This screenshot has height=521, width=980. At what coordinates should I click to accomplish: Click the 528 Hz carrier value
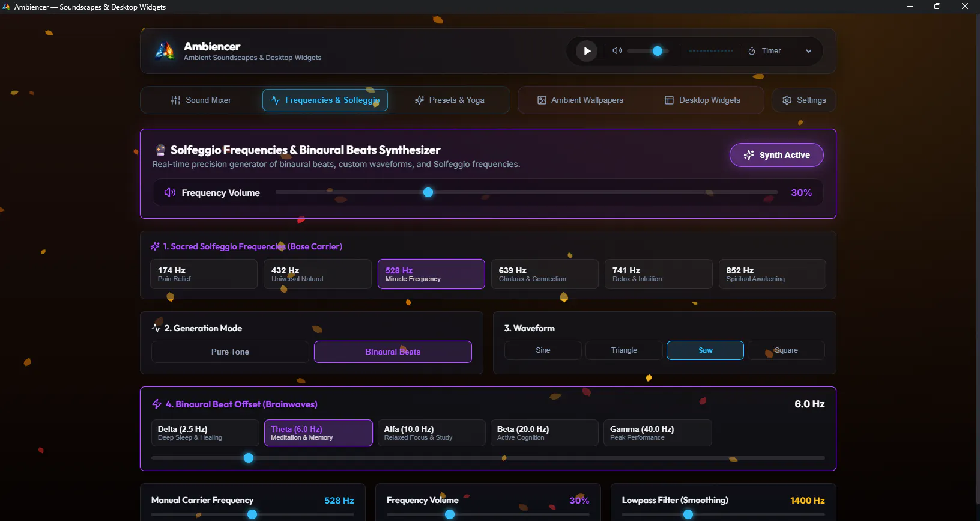(x=339, y=501)
